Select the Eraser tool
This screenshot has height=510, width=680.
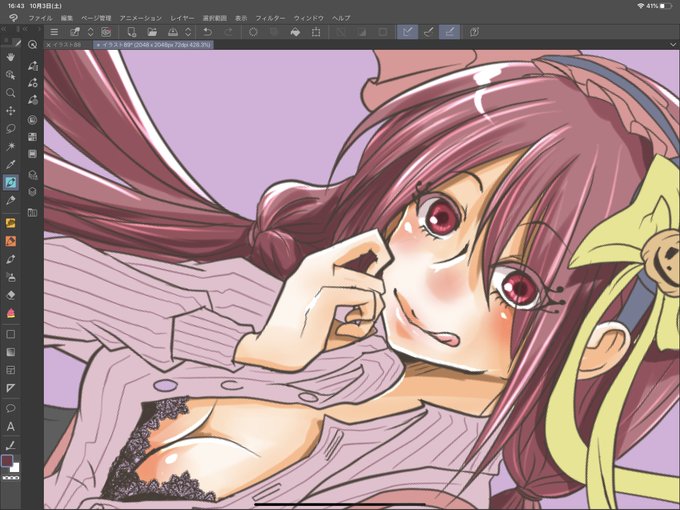[x=11, y=295]
